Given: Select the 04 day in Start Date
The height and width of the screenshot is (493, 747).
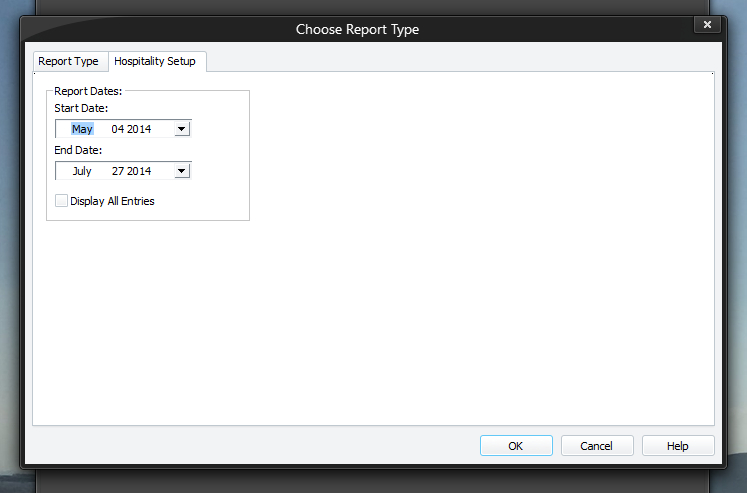Looking at the screenshot, I should pos(118,129).
